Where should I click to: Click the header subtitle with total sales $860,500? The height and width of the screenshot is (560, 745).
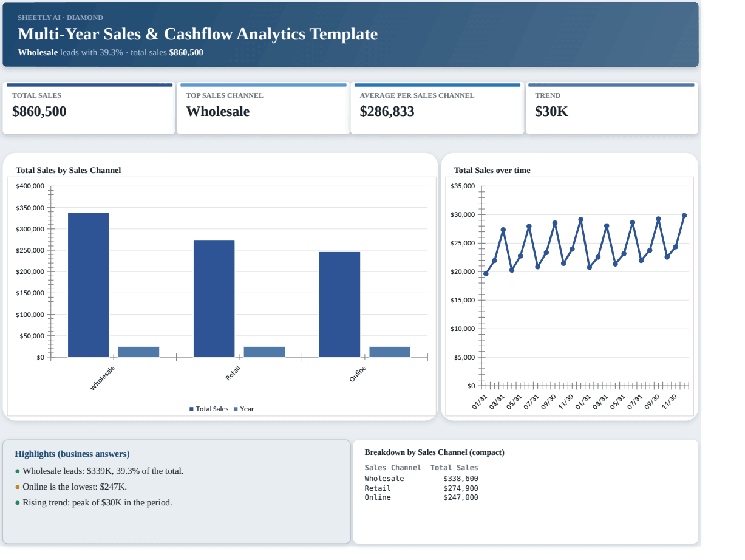click(x=111, y=53)
